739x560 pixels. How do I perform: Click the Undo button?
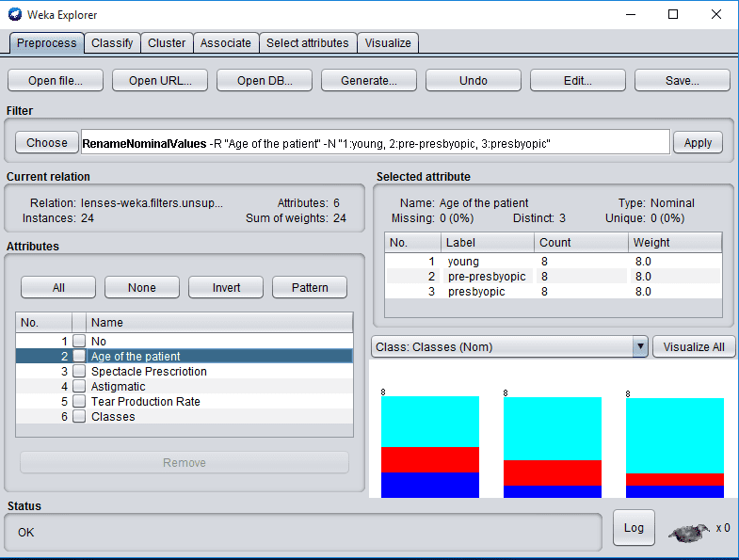click(474, 81)
